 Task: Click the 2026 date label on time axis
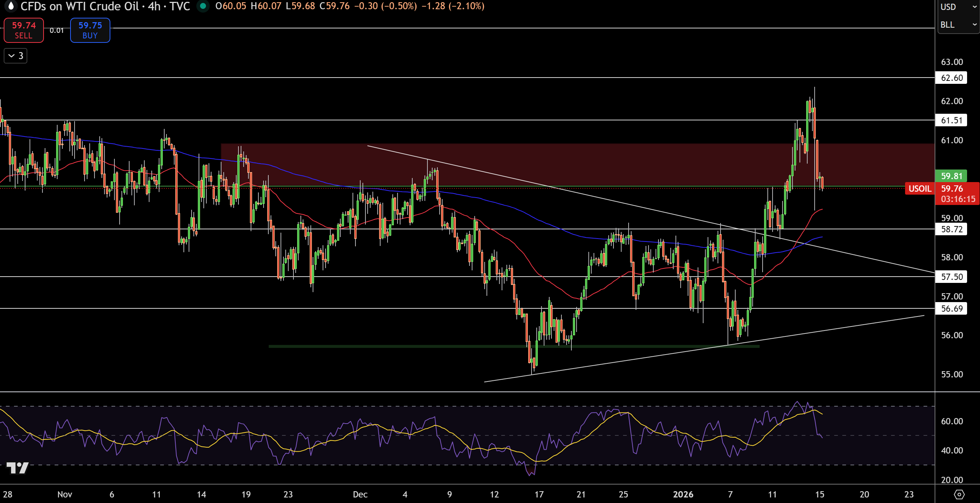click(x=683, y=494)
